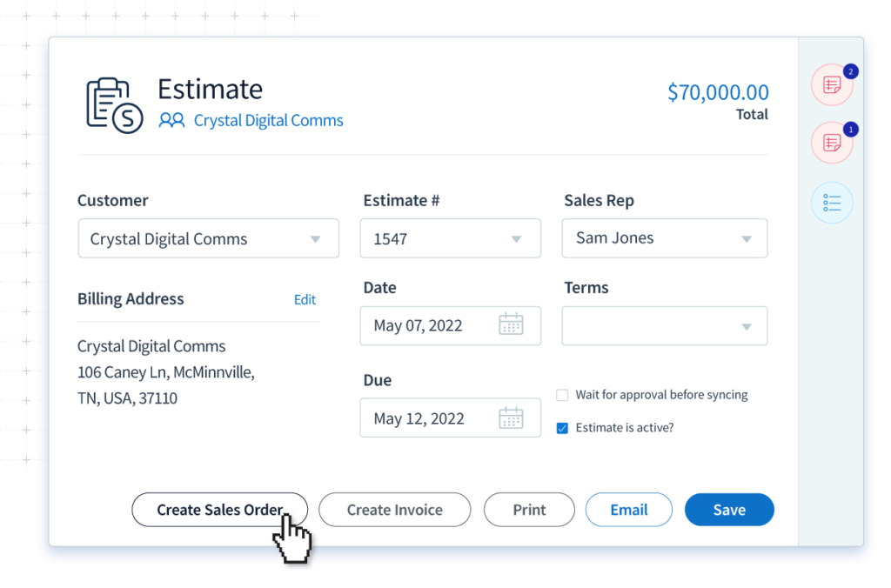Screen dimensions: 891x588
Task: Click the Estimate clipboard icon
Action: (114, 104)
